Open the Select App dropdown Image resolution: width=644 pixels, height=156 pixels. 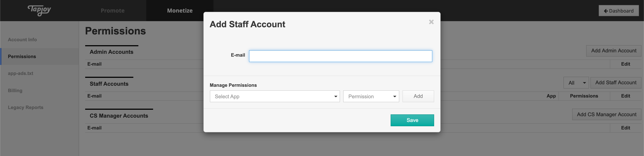click(x=275, y=96)
